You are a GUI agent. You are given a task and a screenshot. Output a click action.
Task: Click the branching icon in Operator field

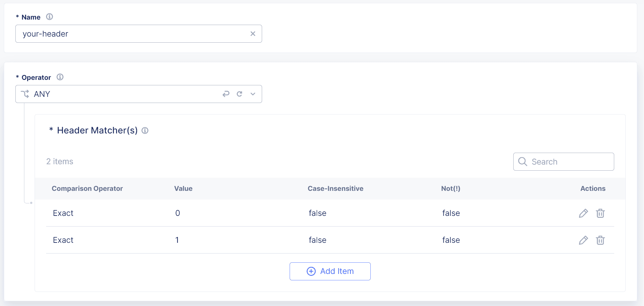(x=25, y=94)
